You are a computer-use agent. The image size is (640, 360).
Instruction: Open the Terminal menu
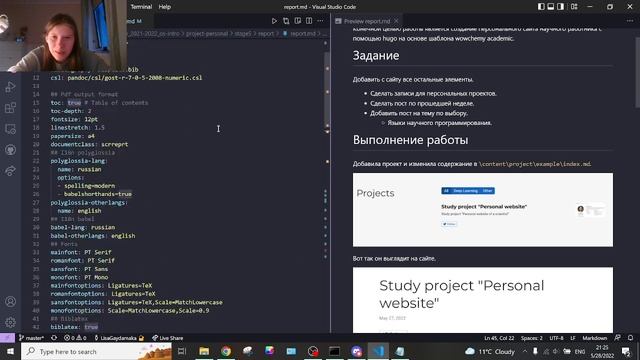point(141,7)
